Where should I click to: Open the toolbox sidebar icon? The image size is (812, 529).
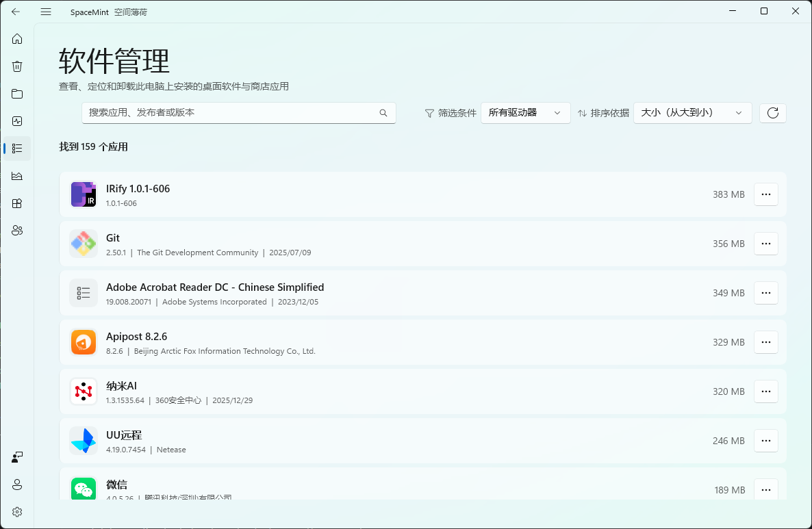pyautogui.click(x=17, y=203)
